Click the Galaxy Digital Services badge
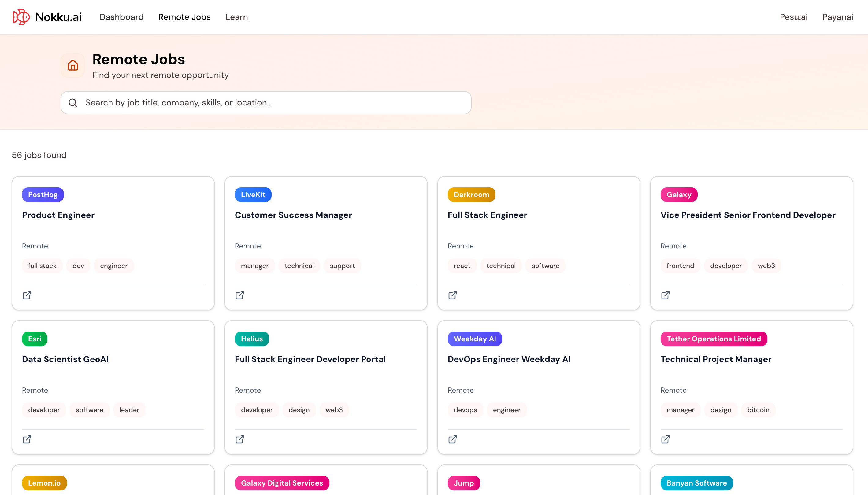 pyautogui.click(x=282, y=483)
